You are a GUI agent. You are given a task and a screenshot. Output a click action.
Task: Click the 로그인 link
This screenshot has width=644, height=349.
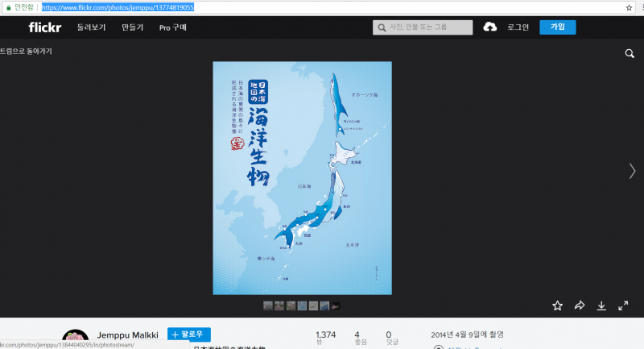[518, 27]
